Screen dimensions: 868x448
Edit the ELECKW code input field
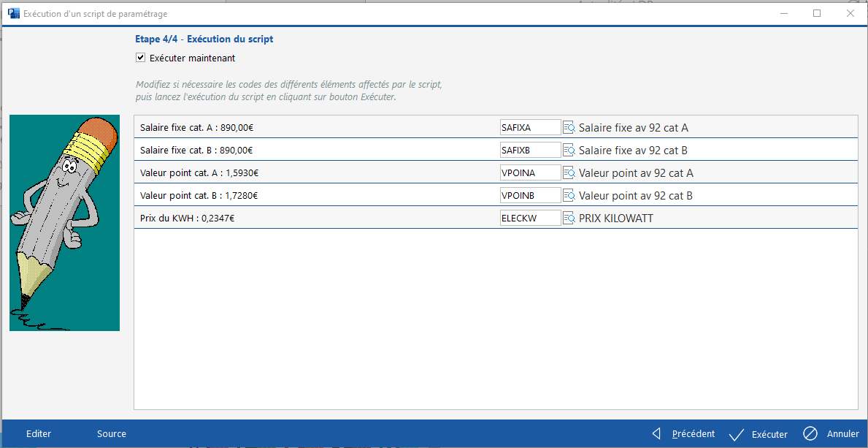[530, 219]
